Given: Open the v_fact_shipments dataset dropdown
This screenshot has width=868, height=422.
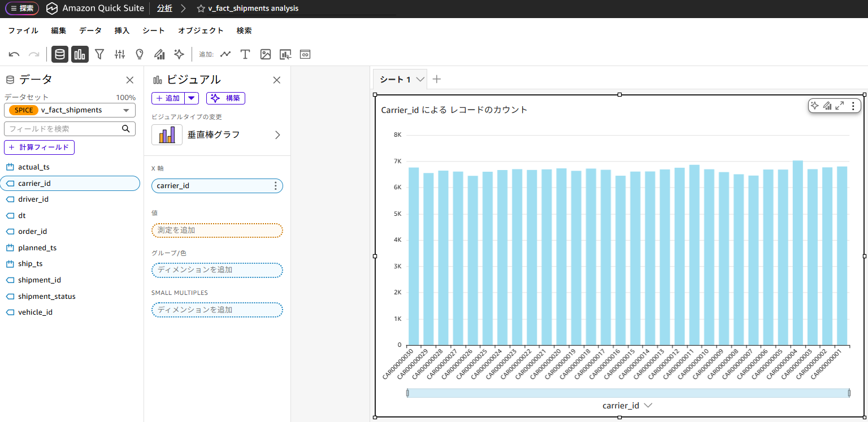Looking at the screenshot, I should tap(70, 110).
